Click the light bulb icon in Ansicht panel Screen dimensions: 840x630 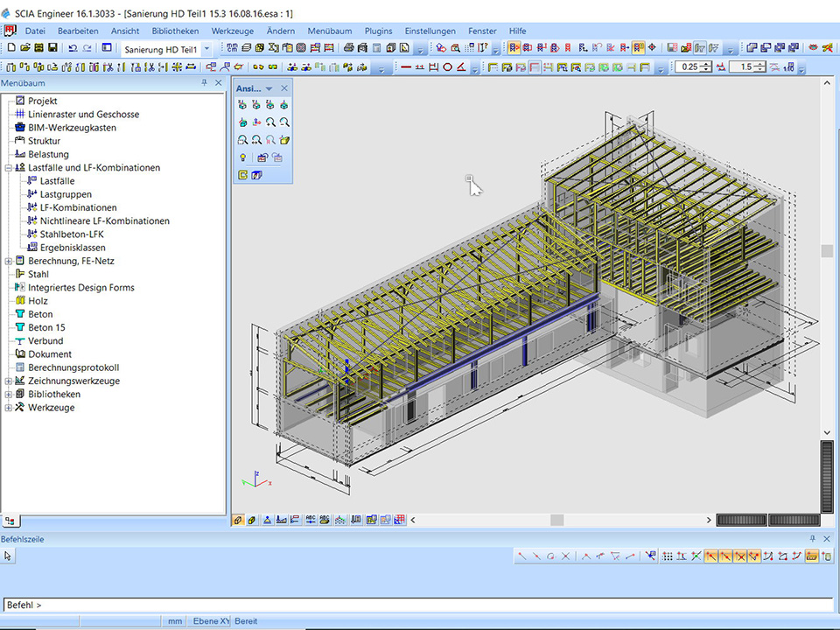(x=242, y=157)
